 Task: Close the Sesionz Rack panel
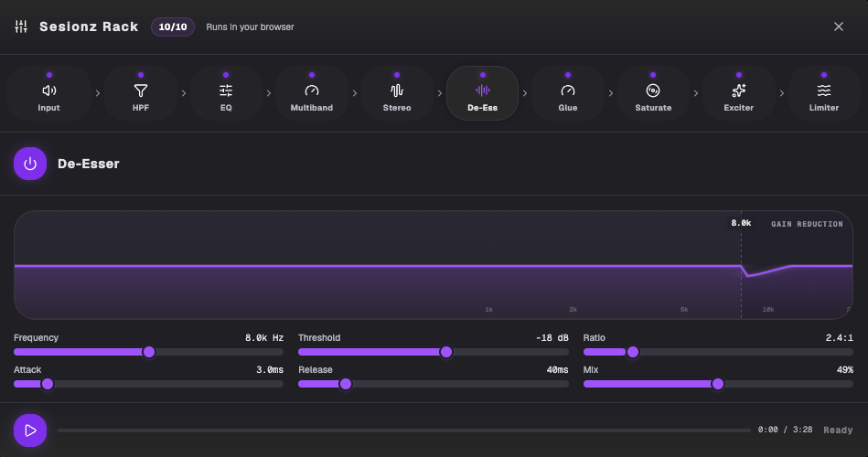point(839,27)
